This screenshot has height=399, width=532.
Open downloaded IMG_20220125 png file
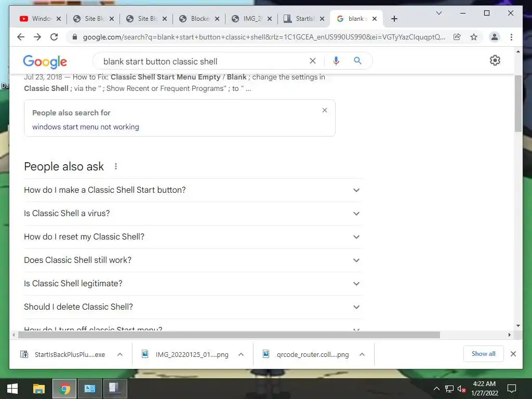pyautogui.click(x=185, y=354)
